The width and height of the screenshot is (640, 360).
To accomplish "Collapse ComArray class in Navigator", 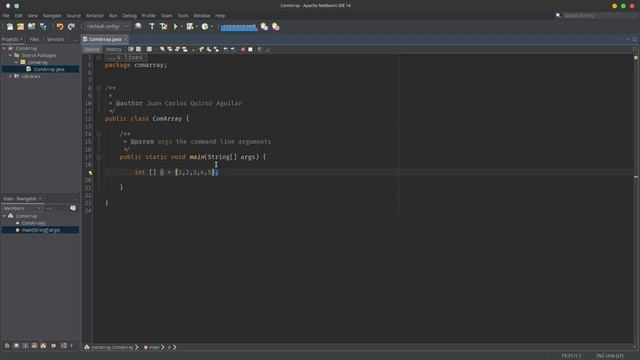I will point(4,216).
